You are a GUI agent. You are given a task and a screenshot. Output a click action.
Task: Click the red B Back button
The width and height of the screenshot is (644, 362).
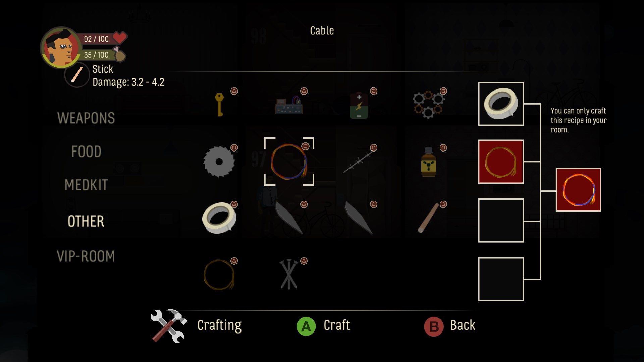tap(450, 326)
